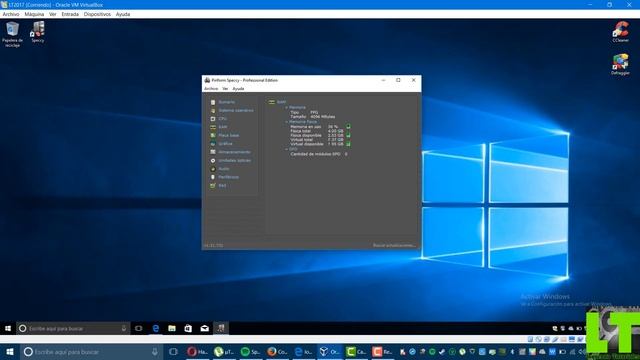Select the Tamaño memory size row
This screenshot has width=640, height=360.
coord(313,117)
